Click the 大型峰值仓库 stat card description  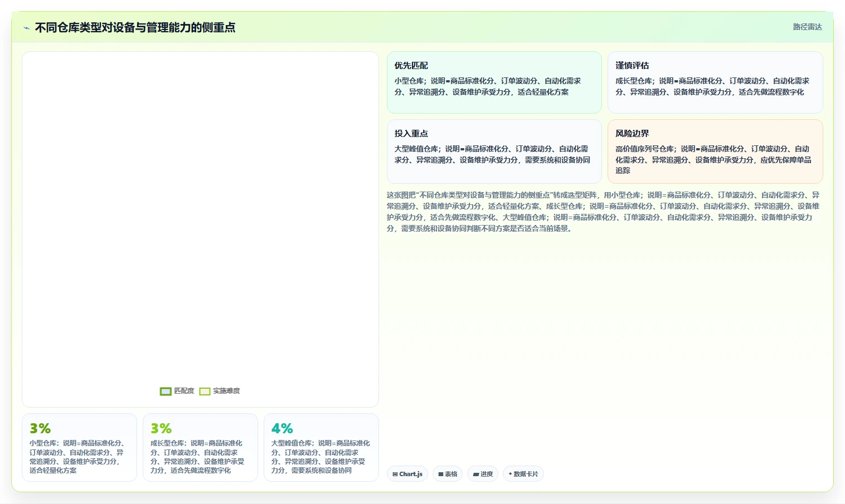click(321, 457)
